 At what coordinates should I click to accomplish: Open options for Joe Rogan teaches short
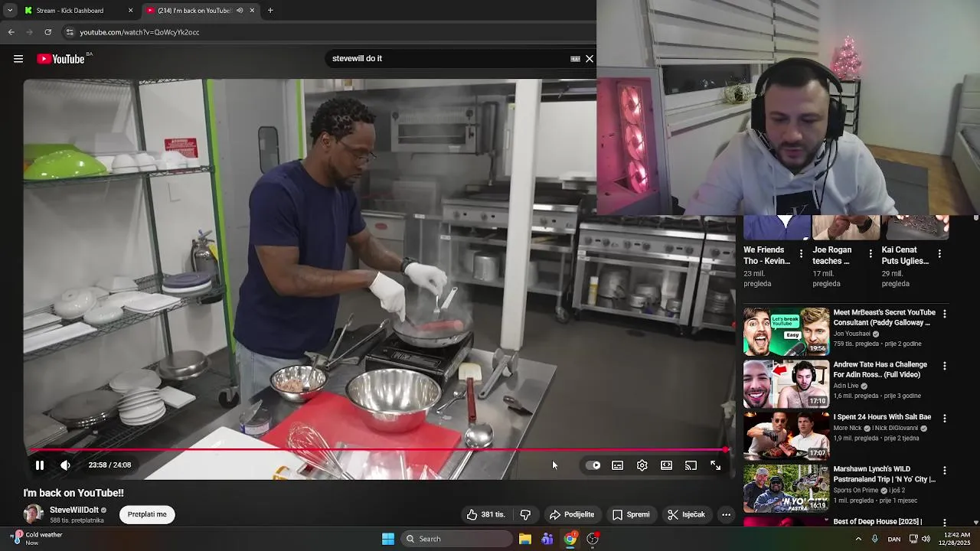[x=871, y=253]
